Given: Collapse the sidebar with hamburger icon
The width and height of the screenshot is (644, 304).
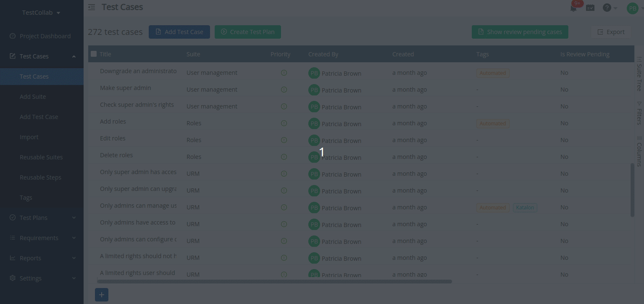Looking at the screenshot, I should [x=92, y=7].
